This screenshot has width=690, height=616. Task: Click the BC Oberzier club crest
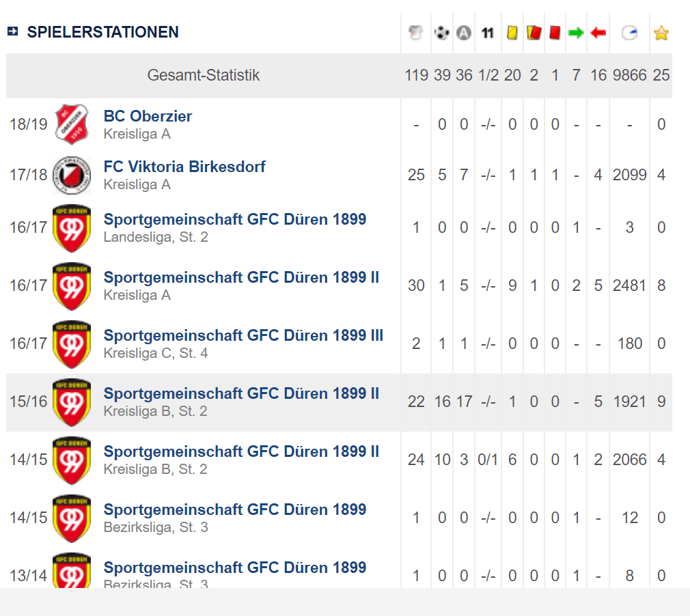72,124
